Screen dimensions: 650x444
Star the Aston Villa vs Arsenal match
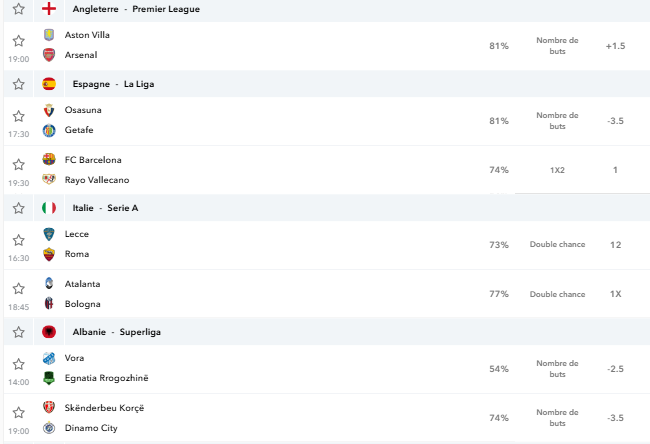tap(18, 41)
